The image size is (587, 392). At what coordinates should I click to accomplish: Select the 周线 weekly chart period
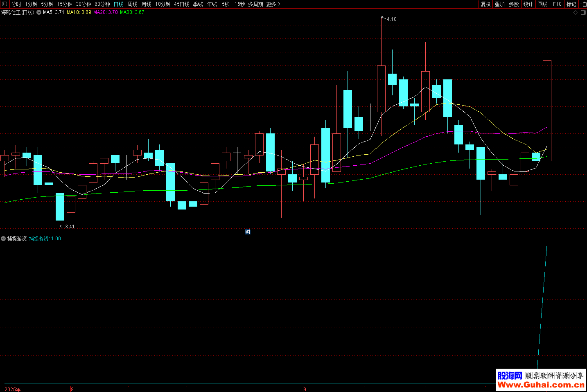point(133,4)
